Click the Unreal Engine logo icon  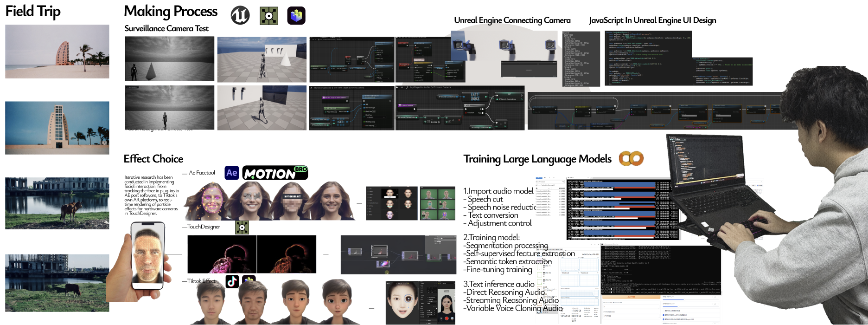pyautogui.click(x=240, y=15)
